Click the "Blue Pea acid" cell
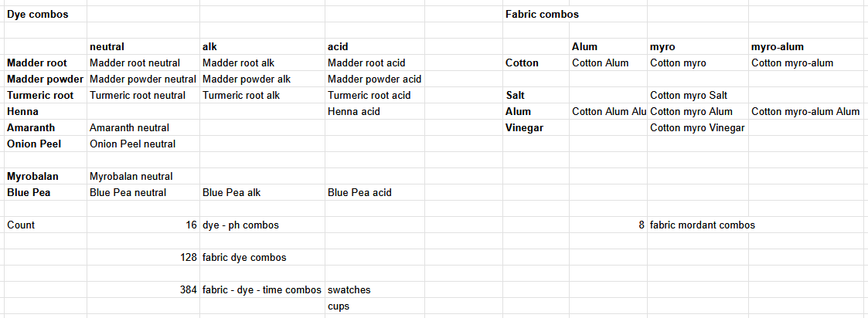 click(359, 193)
